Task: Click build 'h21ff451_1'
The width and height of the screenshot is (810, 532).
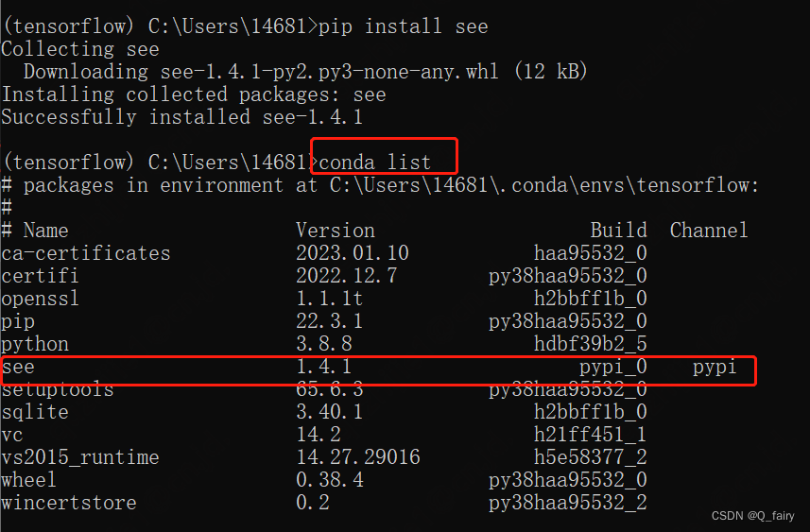Action: click(x=591, y=435)
